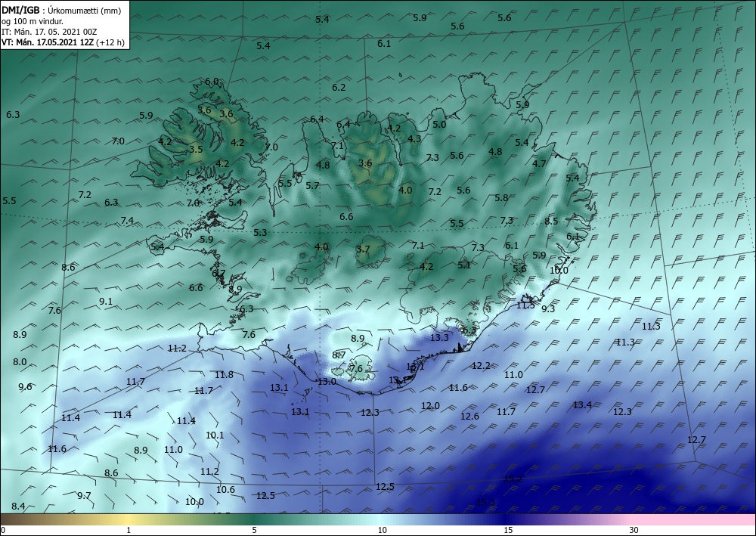Click the 5.0 value on the map
The width and height of the screenshot is (756, 536).
point(439,124)
